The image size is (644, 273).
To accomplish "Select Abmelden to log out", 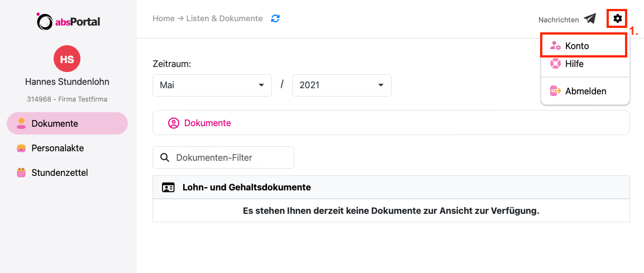I will [585, 91].
